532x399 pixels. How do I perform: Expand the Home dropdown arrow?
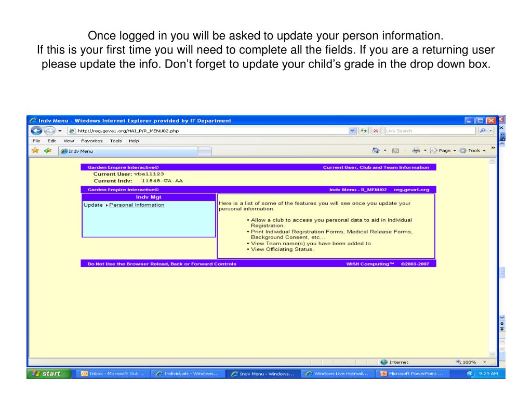(x=385, y=150)
